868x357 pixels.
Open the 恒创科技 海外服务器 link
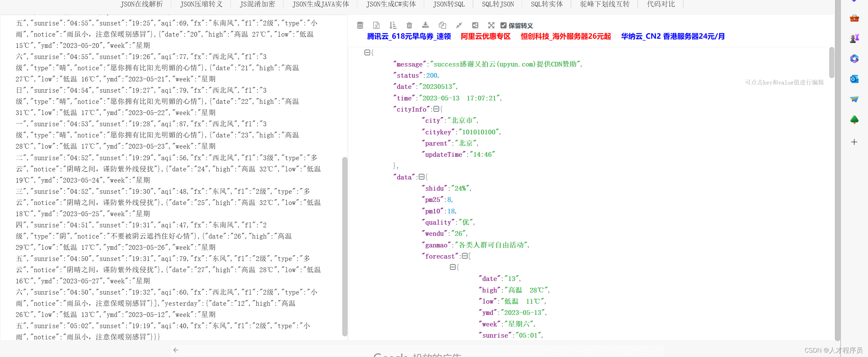[x=566, y=36]
